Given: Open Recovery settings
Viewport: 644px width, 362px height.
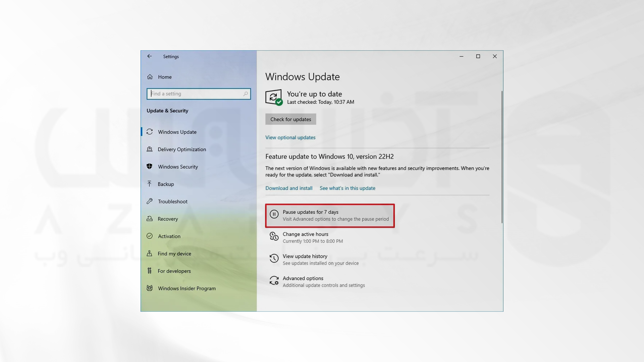Looking at the screenshot, I should 168,219.
